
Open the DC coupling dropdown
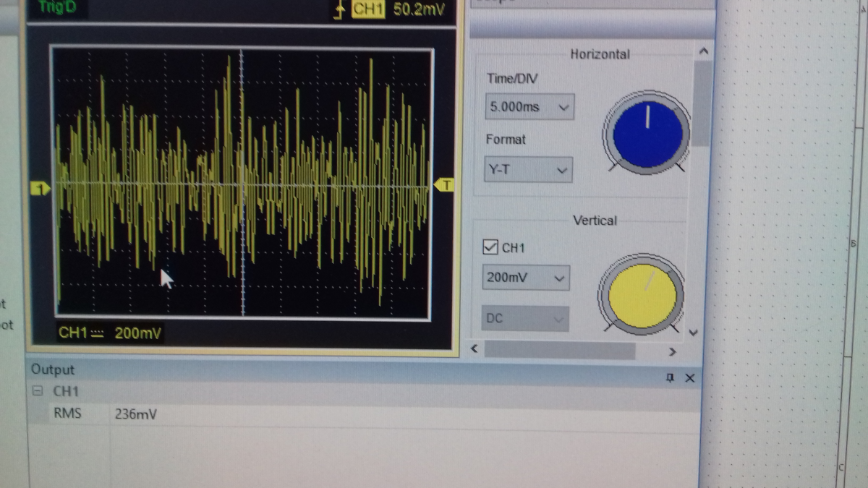click(524, 319)
